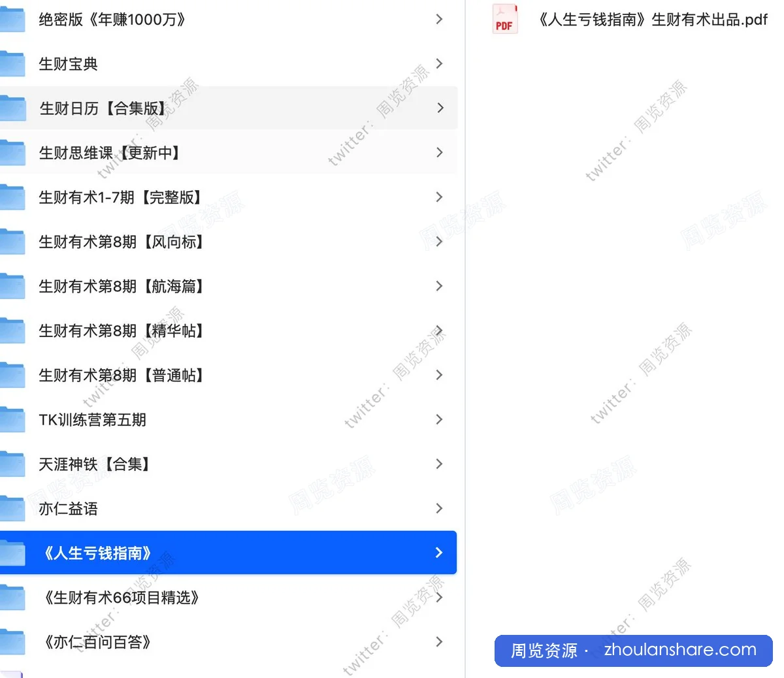Expand 绝密版《年赚1000万》 with its chevron

pos(439,20)
